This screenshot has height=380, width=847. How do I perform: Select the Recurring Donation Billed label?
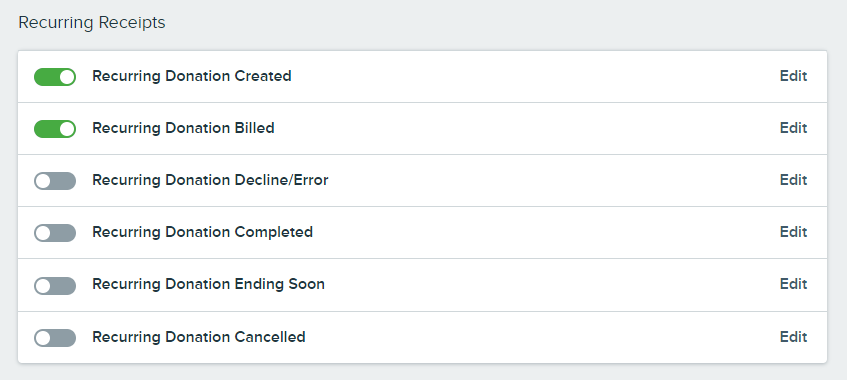click(183, 128)
